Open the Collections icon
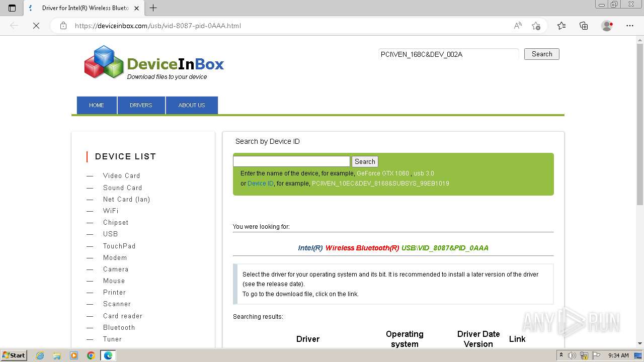Screen dimensions: 644x362 [x=584, y=26]
